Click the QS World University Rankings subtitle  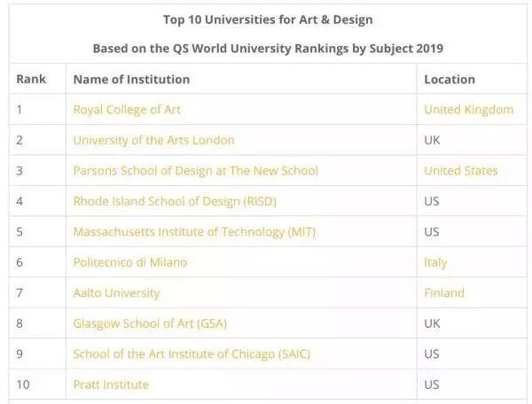pos(268,48)
